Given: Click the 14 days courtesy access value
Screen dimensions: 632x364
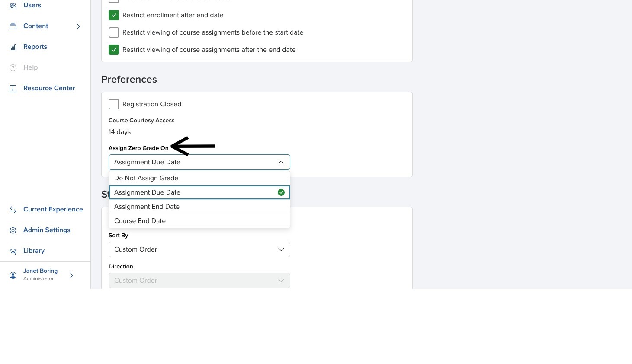Looking at the screenshot, I should pyautogui.click(x=119, y=132).
